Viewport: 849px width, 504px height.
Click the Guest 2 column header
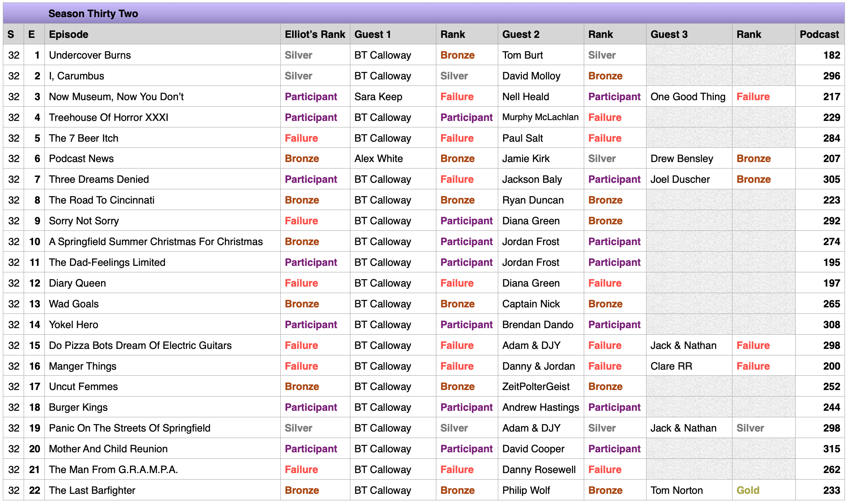pos(541,34)
